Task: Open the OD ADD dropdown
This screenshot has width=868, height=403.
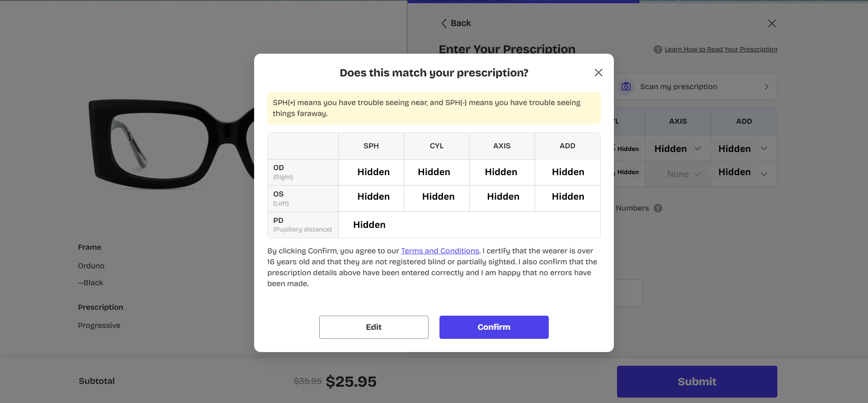Action: (x=743, y=149)
